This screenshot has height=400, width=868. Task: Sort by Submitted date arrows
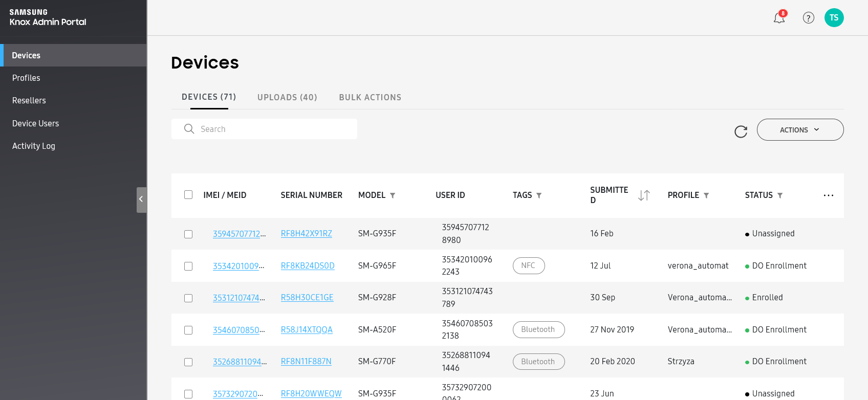[x=644, y=195]
